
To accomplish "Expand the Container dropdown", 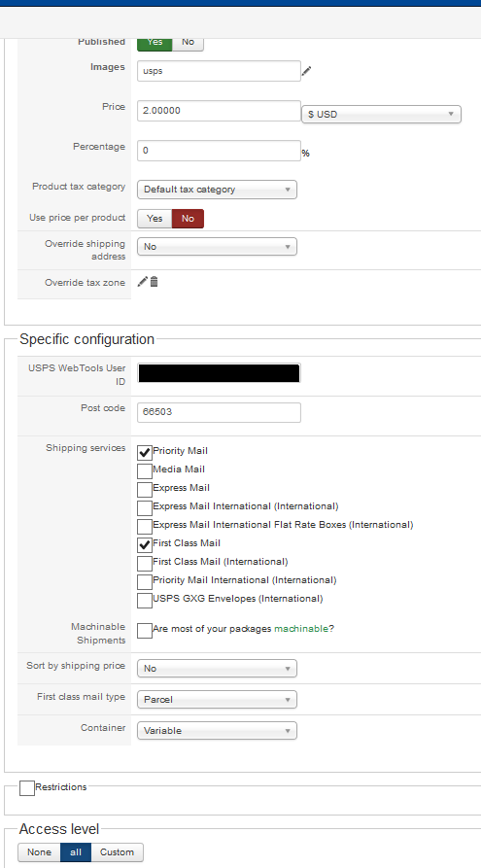I will click(217, 731).
